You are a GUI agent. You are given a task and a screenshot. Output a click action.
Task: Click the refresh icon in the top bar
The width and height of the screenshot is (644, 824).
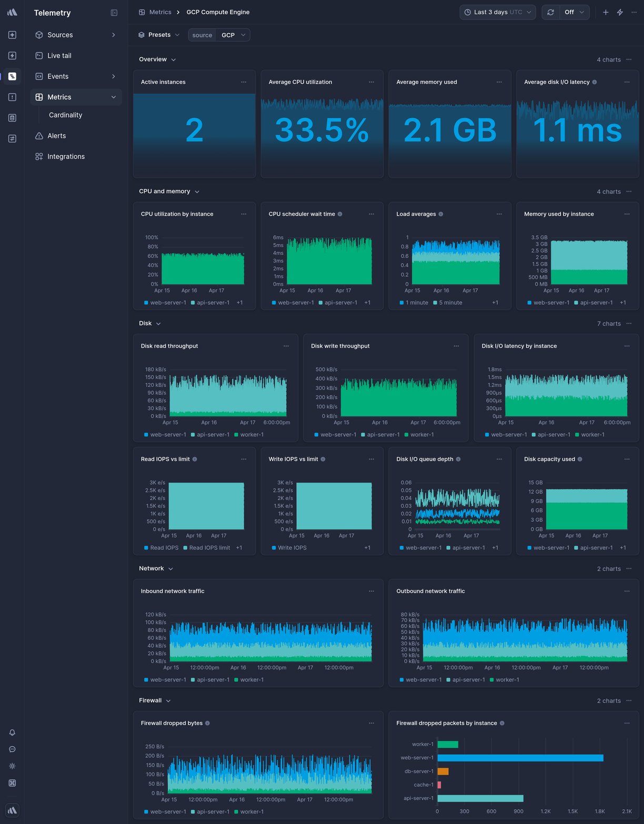click(x=550, y=12)
